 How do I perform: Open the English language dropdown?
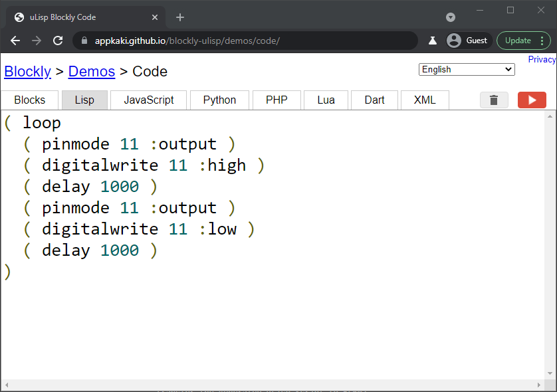466,69
